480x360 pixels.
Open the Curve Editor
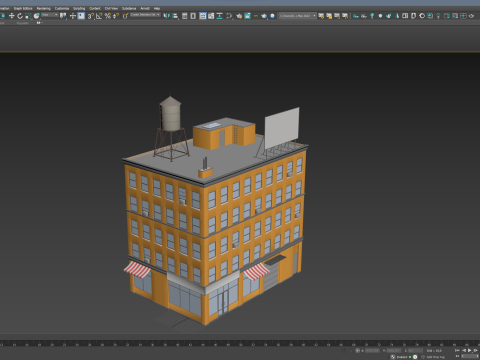click(x=211, y=16)
